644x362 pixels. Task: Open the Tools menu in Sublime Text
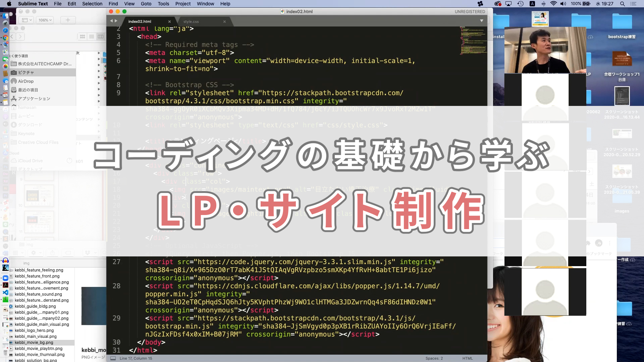click(163, 4)
